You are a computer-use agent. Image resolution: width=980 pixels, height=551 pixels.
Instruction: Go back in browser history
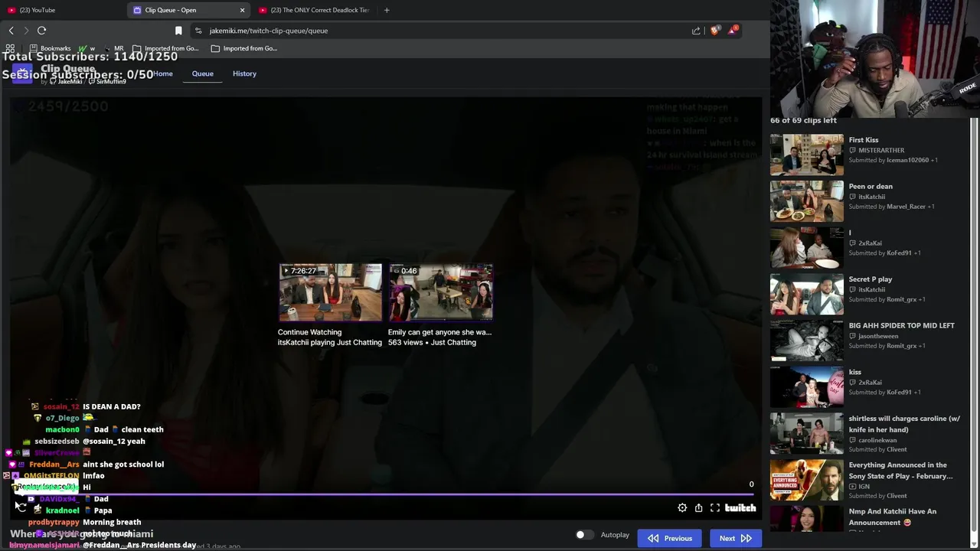pyautogui.click(x=11, y=31)
